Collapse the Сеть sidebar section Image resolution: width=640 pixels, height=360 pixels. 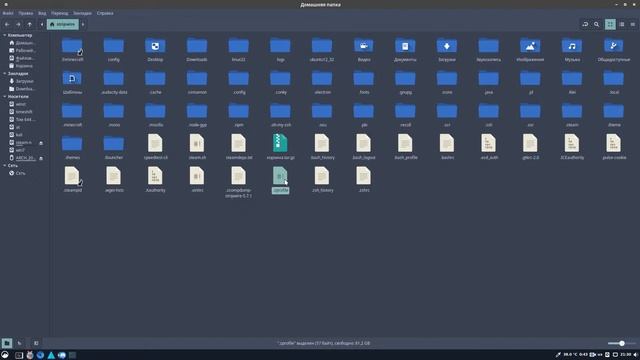(x=4, y=166)
